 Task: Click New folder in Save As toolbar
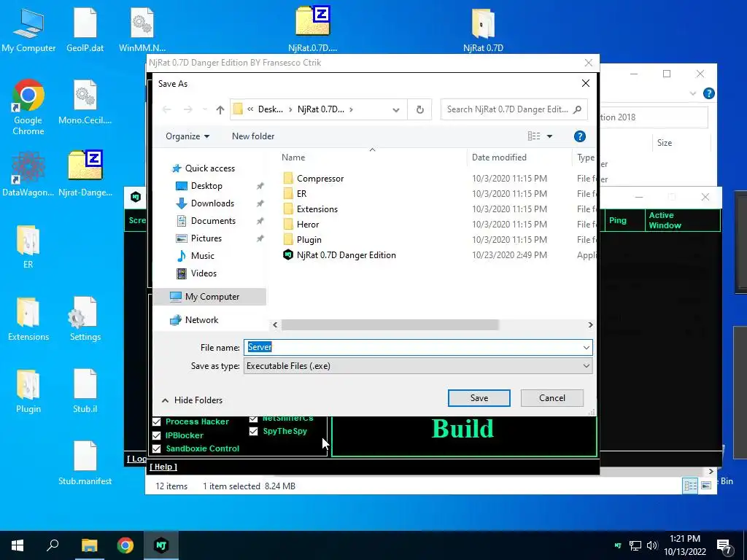click(x=253, y=136)
